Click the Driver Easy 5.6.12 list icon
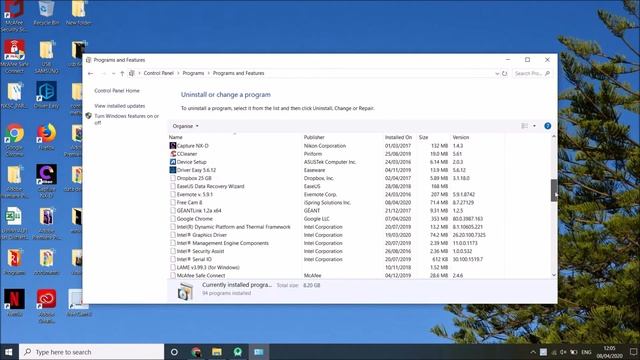This screenshot has height=360, width=640. click(x=173, y=170)
